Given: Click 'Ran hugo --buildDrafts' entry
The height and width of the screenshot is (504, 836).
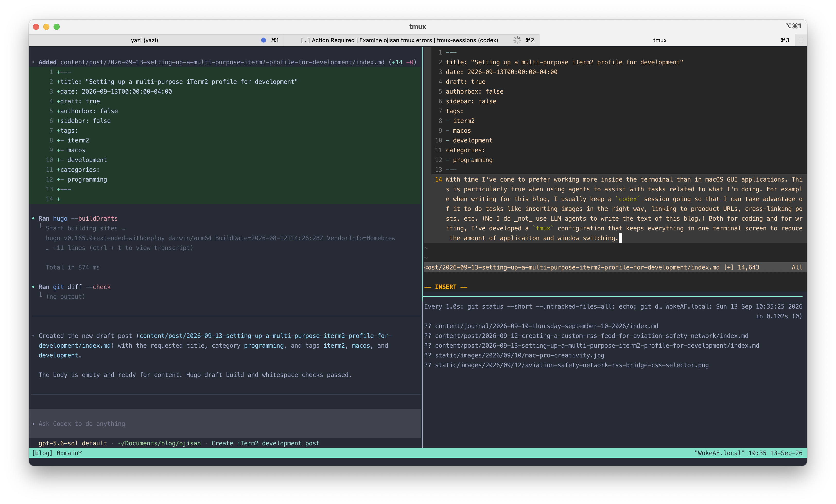Looking at the screenshot, I should 78,218.
